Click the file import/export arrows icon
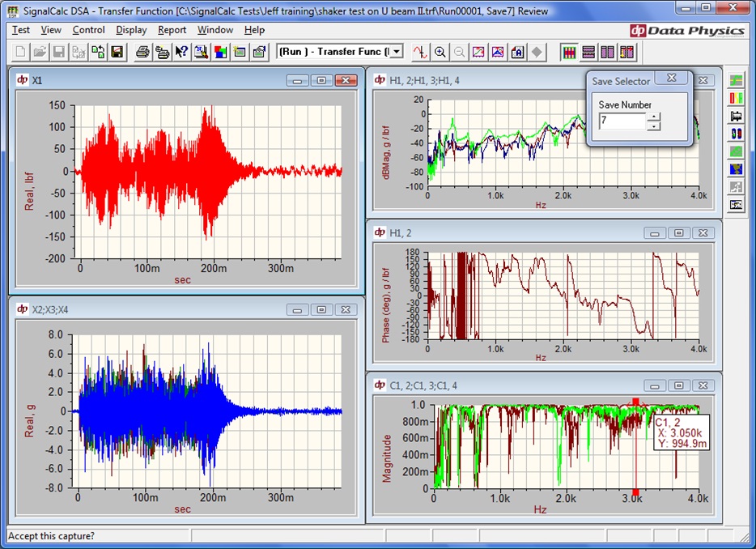The image size is (756, 549). tap(79, 52)
